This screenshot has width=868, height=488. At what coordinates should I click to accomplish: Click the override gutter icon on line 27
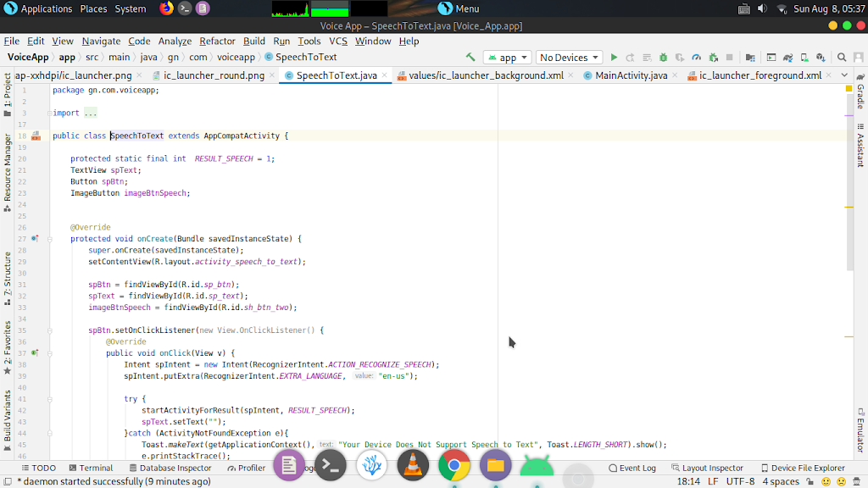point(35,238)
